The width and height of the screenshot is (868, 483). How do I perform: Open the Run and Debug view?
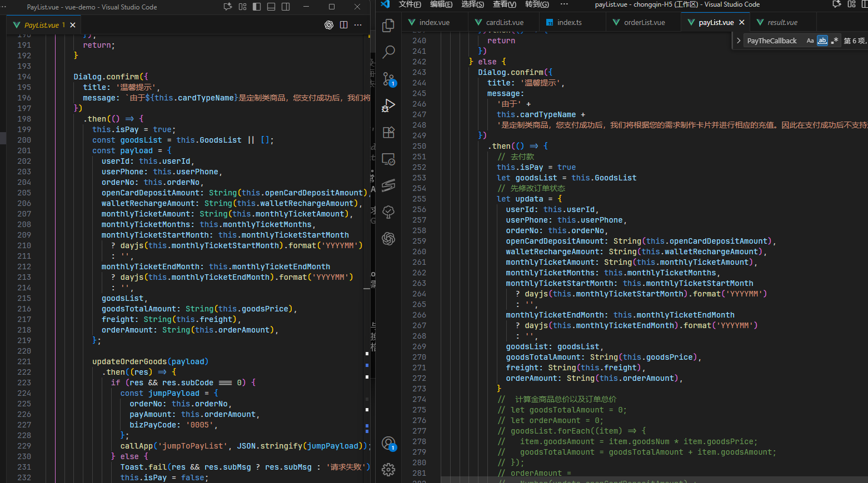[388, 105]
